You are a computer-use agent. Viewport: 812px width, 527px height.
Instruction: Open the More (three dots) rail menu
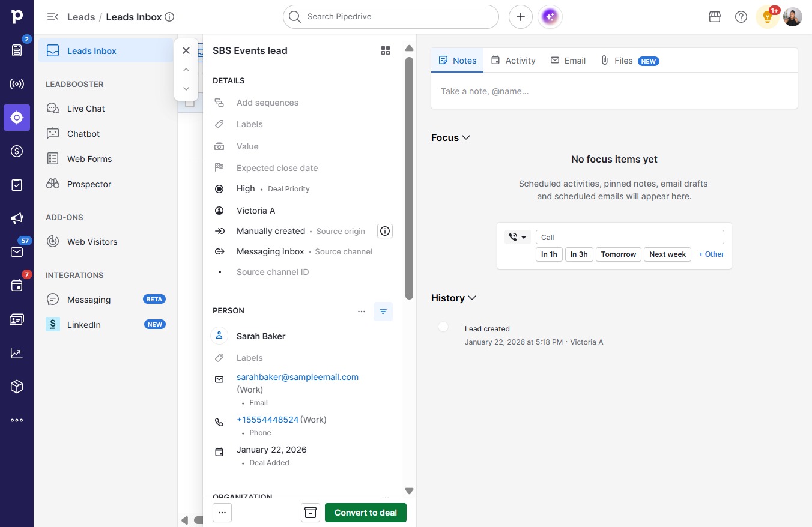coord(17,420)
